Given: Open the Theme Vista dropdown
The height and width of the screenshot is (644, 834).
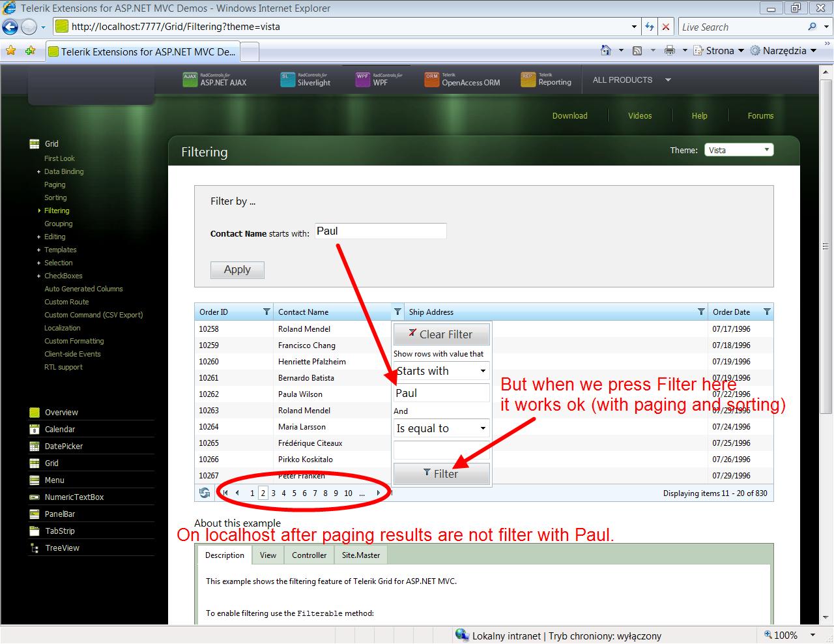Looking at the screenshot, I should click(739, 150).
